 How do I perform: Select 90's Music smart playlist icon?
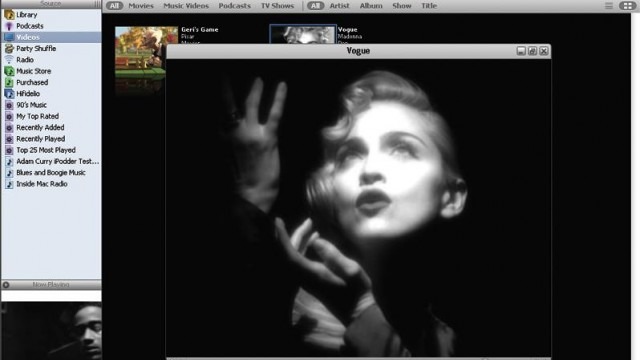pos(9,105)
